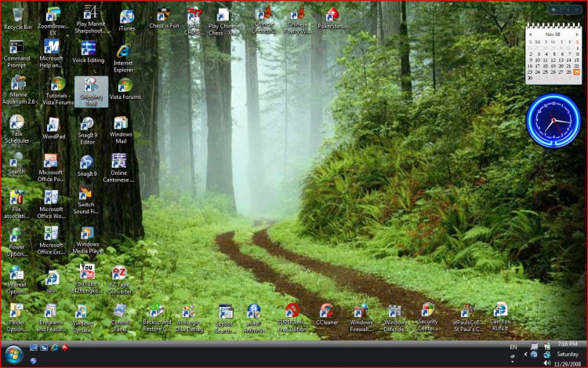Launch Microsoft Office Excel shortcut
Viewport: 588px width, 368px height.
tap(51, 240)
